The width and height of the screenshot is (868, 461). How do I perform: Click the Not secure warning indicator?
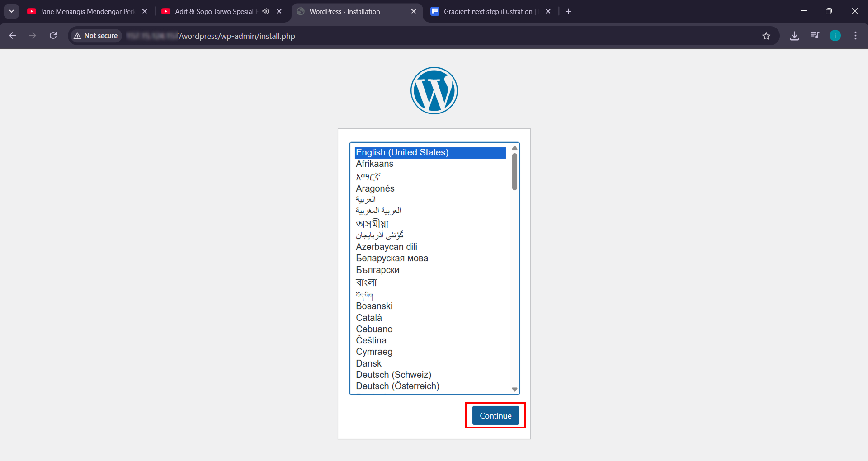click(x=95, y=36)
